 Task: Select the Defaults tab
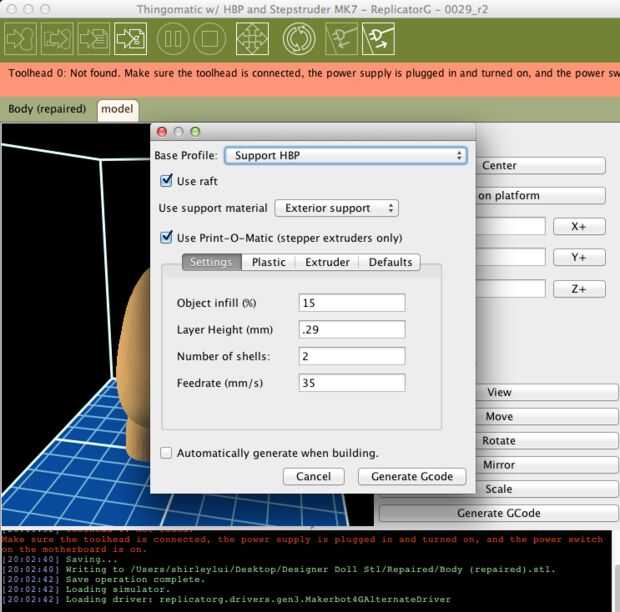[x=390, y=263]
